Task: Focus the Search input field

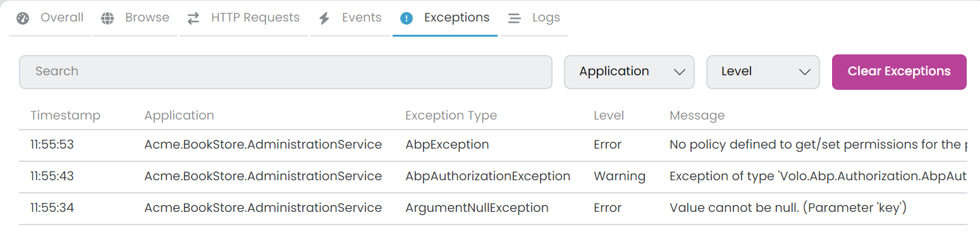Action: pyautogui.click(x=286, y=71)
